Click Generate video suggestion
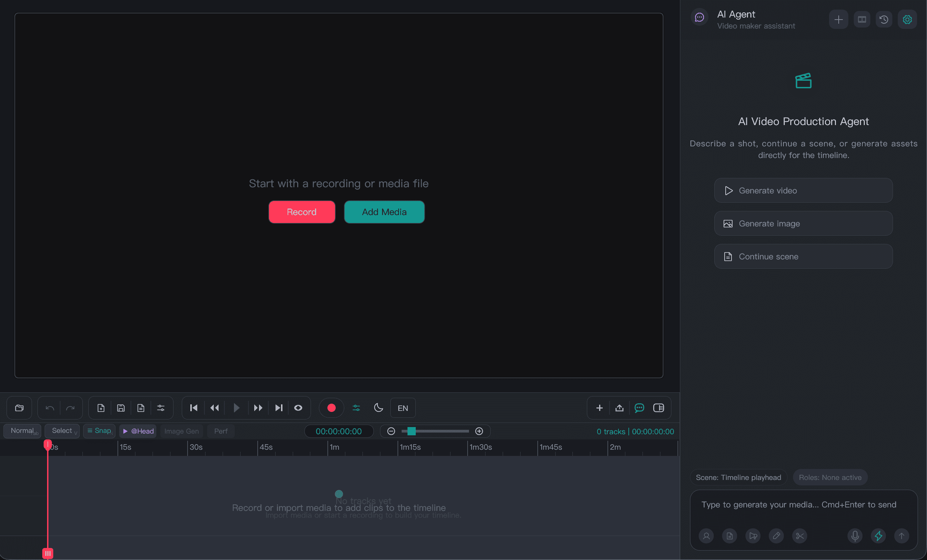This screenshot has width=927, height=560. [803, 191]
